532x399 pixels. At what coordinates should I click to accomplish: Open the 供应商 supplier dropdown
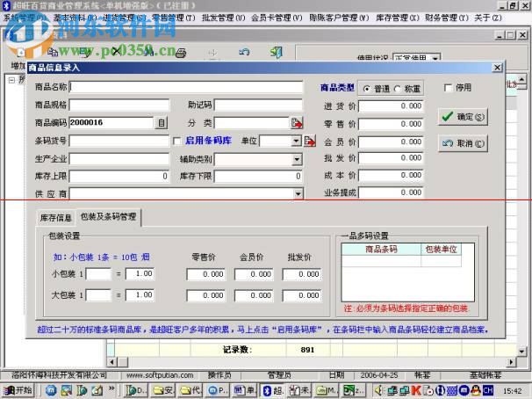pos(298,194)
